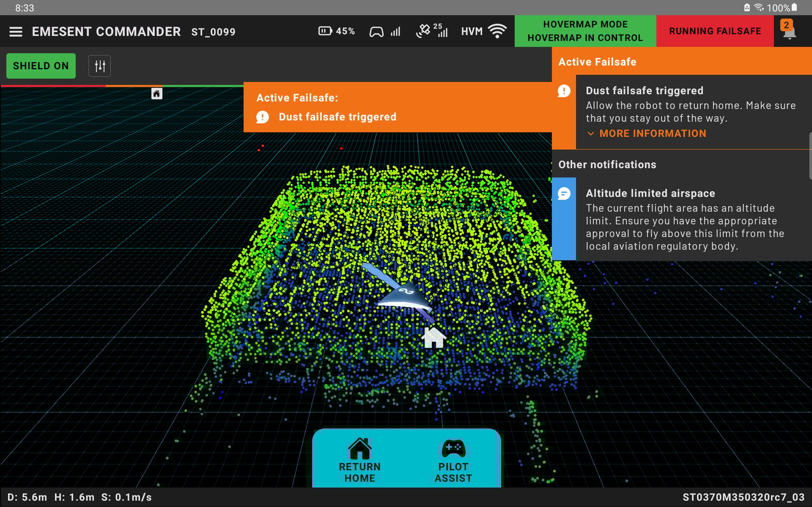Toggle the SHIELD ON button
This screenshot has height=507, width=812.
[x=41, y=66]
